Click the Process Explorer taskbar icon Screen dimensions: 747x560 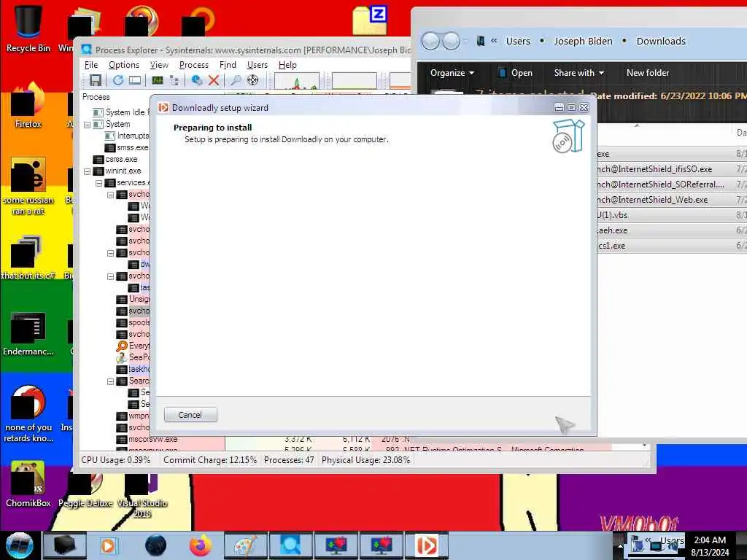coord(290,545)
